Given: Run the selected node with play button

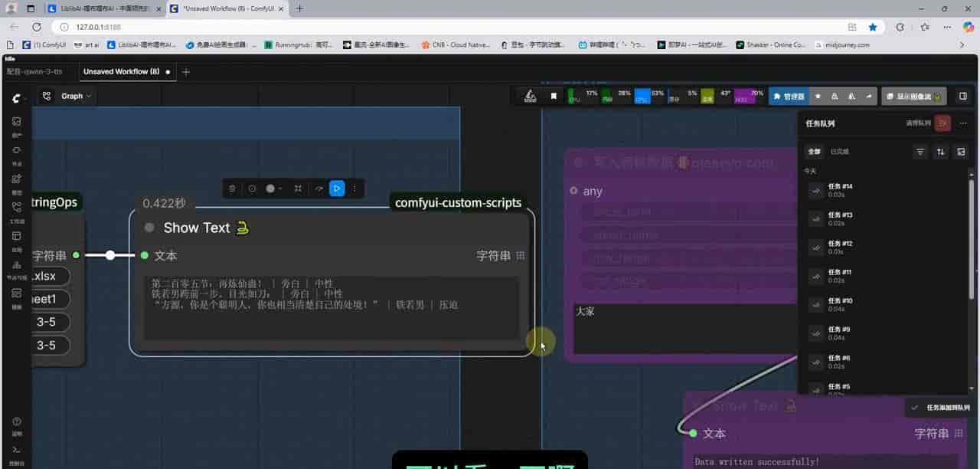Looking at the screenshot, I should click(337, 189).
